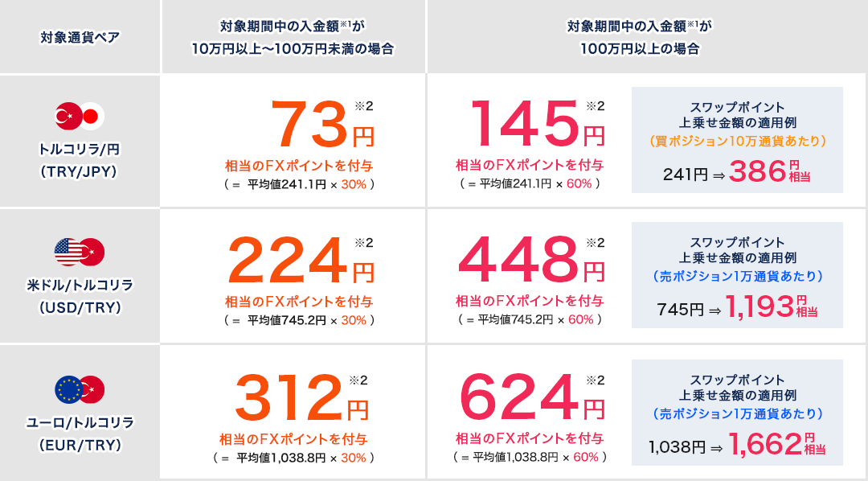
Task: Select the トルコリラ/円 (TRY/JPY) label
Action: point(80,159)
